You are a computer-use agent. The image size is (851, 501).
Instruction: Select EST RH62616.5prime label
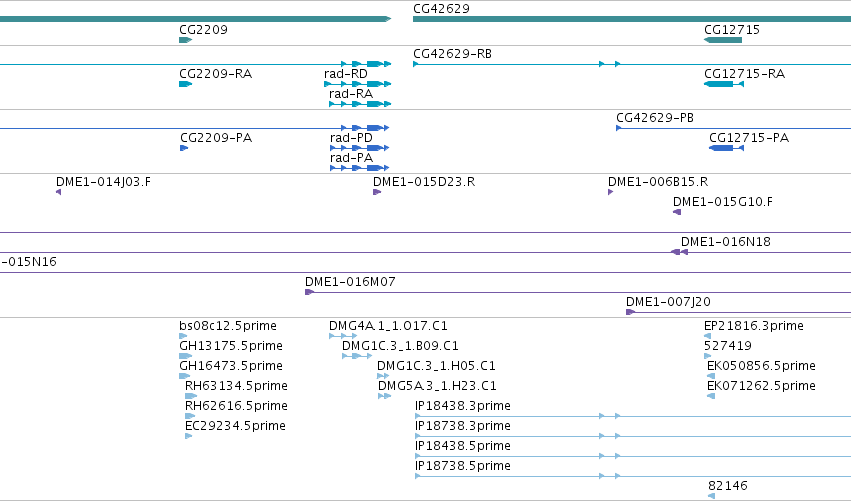tap(236, 407)
